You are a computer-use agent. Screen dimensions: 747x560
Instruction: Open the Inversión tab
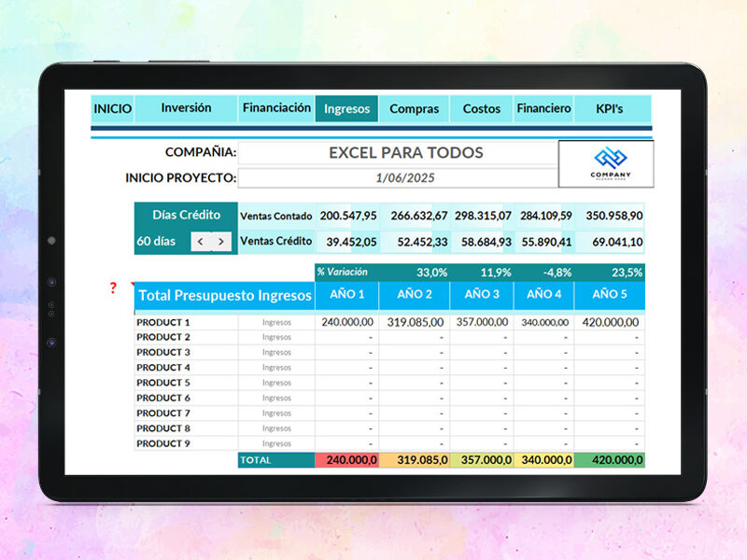[x=186, y=108]
